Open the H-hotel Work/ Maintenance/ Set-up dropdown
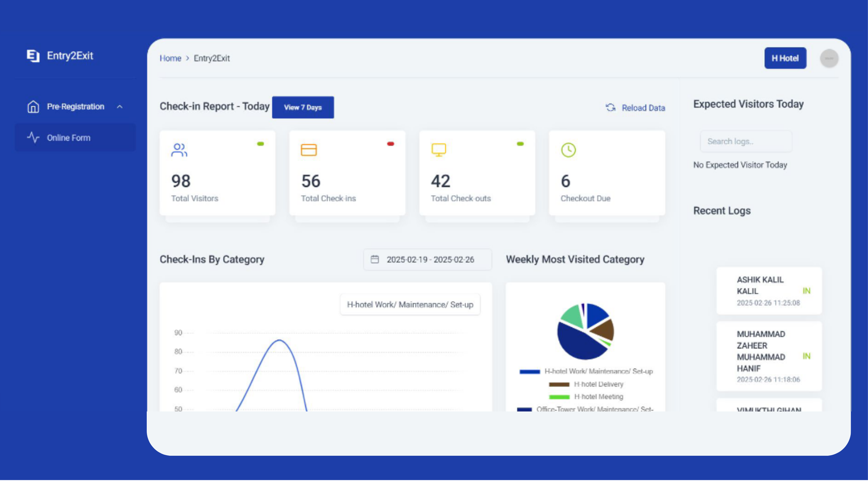This screenshot has height=481, width=868. coord(410,305)
